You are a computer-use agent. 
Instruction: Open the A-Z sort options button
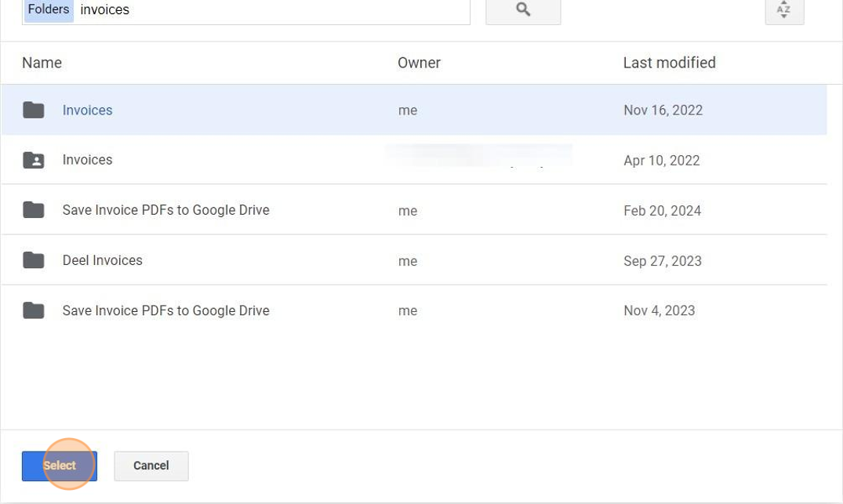[x=783, y=10]
